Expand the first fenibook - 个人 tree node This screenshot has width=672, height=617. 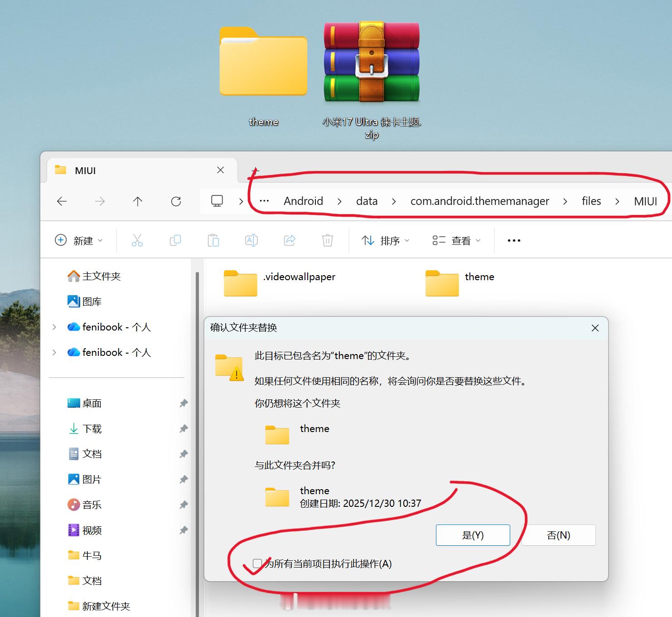click(x=54, y=327)
